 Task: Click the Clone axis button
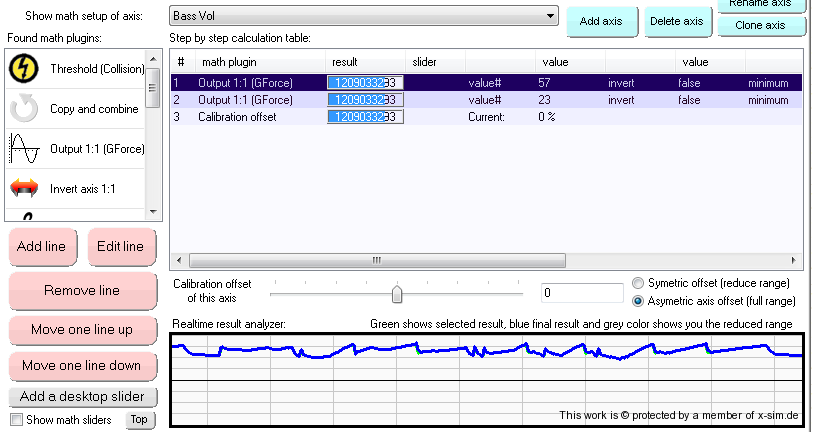click(760, 25)
